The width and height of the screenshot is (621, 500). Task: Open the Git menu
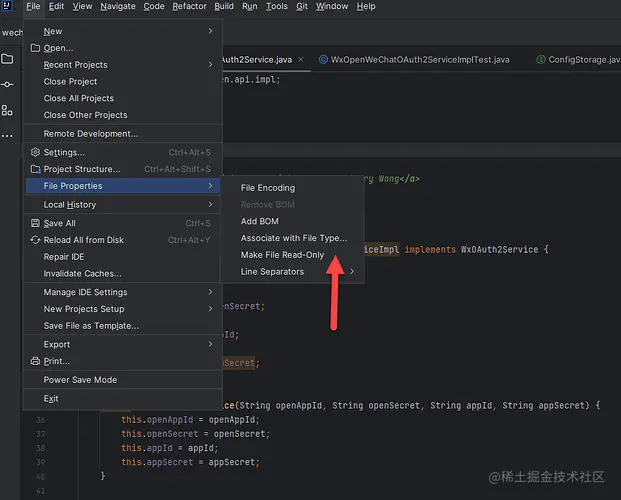point(302,6)
